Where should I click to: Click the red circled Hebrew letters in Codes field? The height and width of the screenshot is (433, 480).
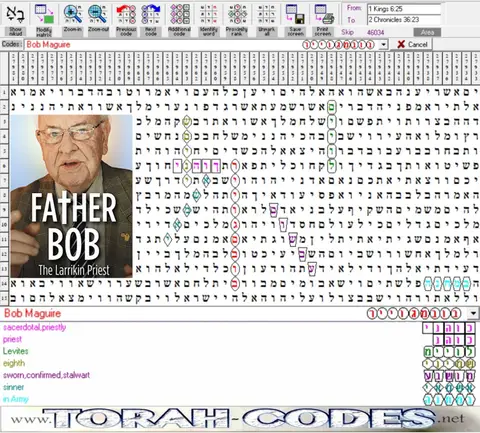[338, 44]
